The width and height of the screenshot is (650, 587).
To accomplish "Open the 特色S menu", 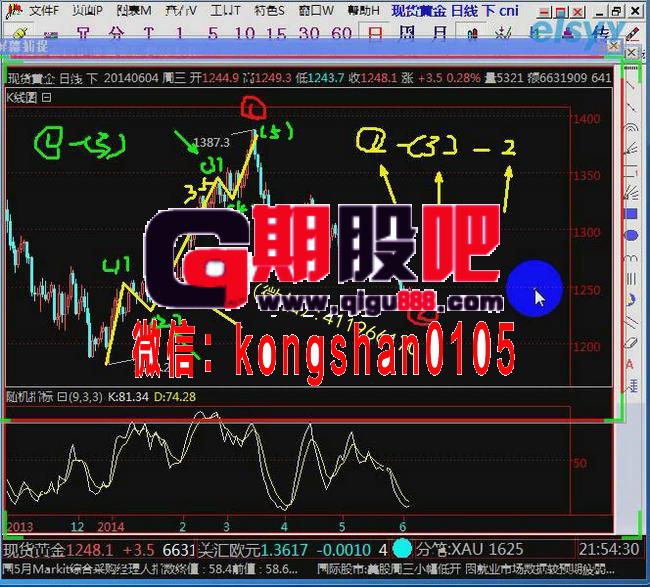I will click(x=269, y=10).
